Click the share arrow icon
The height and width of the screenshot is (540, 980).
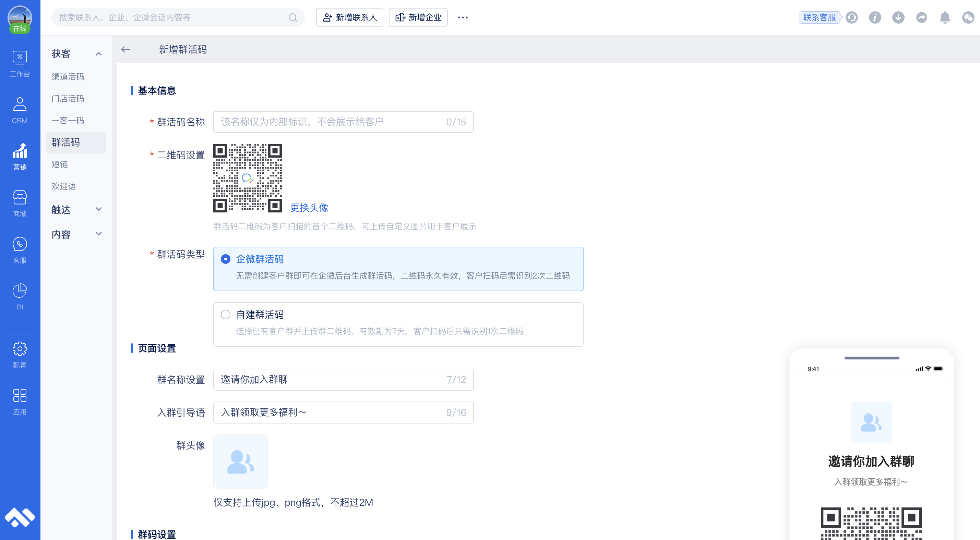(921, 17)
